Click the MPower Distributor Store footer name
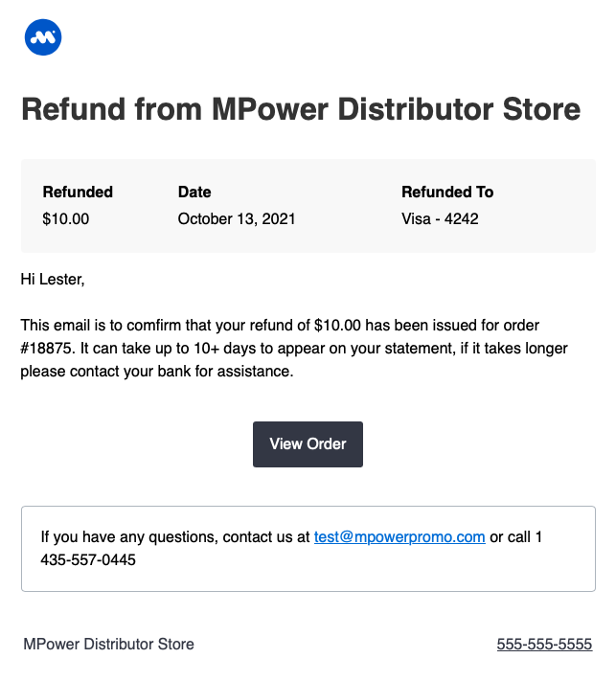Viewport: 616px width, 681px height. [108, 644]
